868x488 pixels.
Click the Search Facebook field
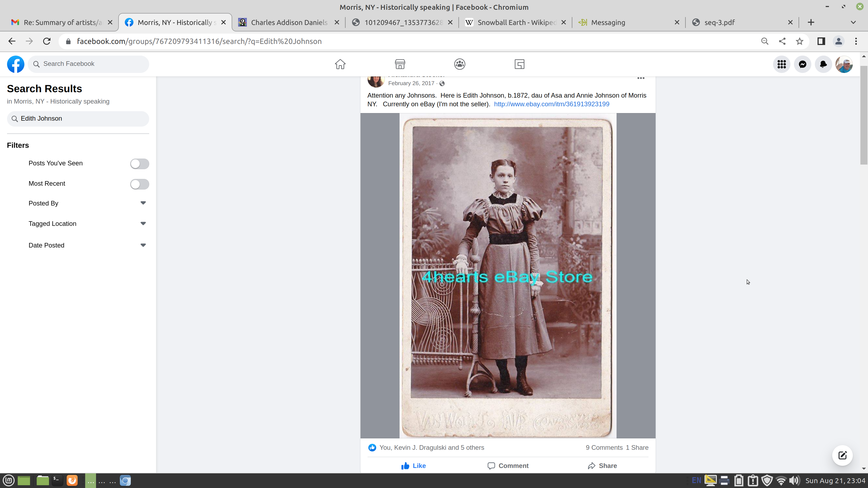(88, 64)
